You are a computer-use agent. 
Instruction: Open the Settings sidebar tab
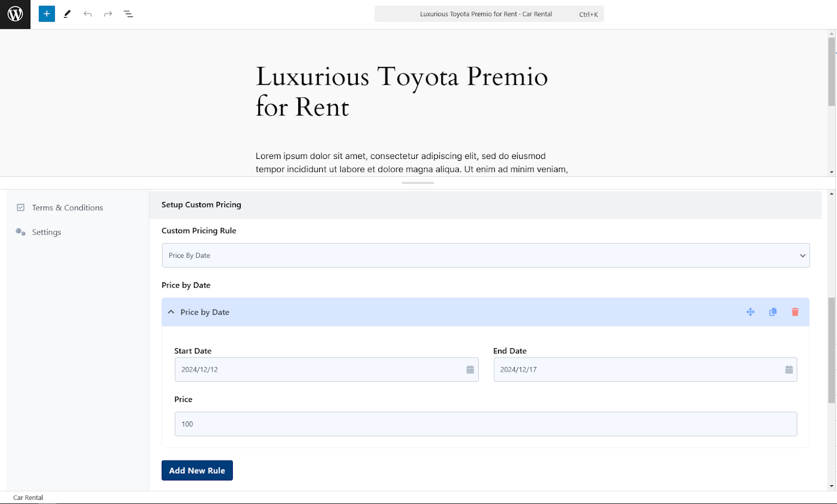46,232
